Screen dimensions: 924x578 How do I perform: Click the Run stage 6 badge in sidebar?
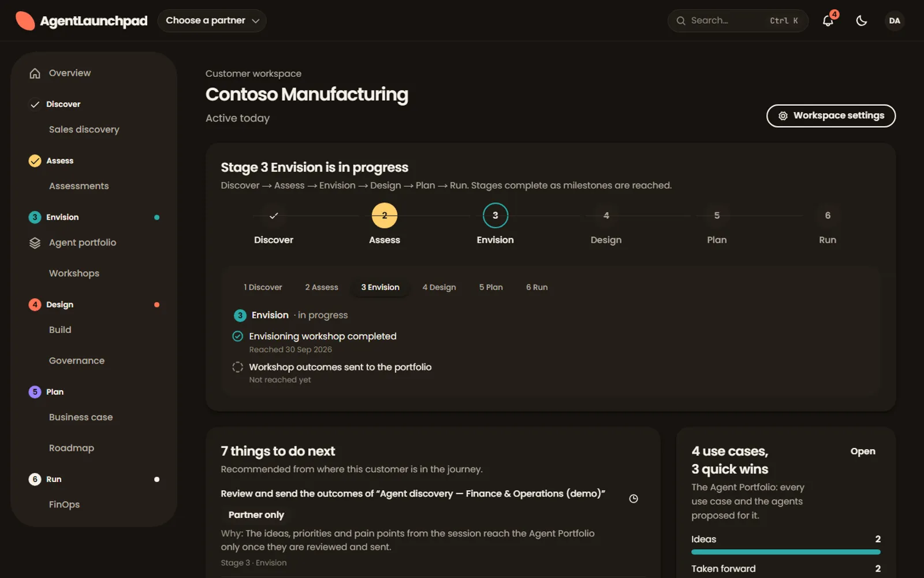tap(35, 479)
